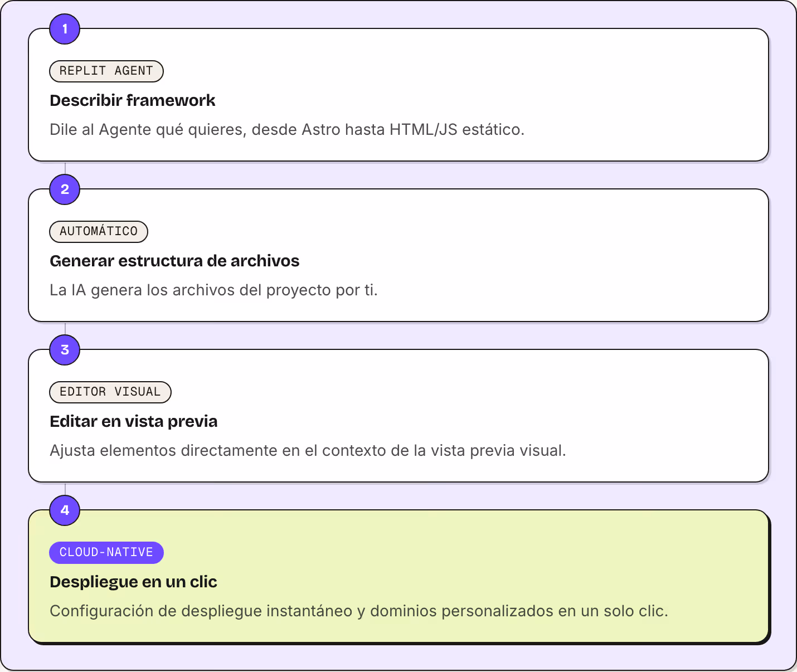The image size is (797, 672).
Task: Select the step 4 number badge
Action: [x=65, y=510]
